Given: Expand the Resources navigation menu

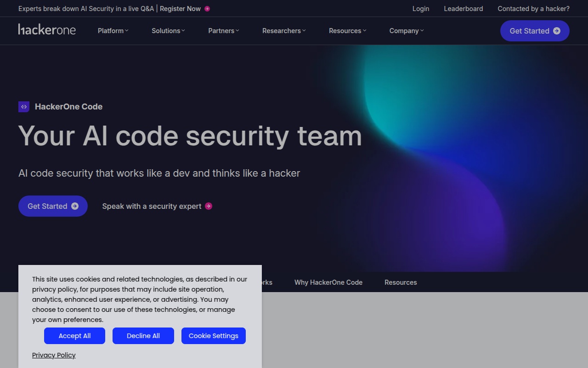Looking at the screenshot, I should pyautogui.click(x=347, y=31).
